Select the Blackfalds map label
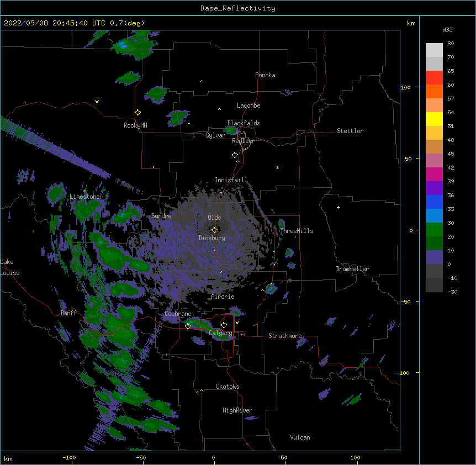Viewport: 476px width, 465px height. 244,123
